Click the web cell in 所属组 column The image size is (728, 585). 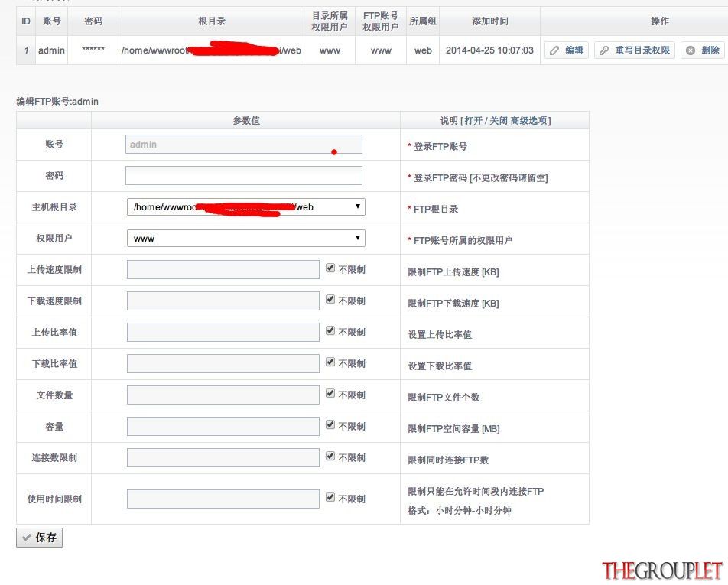click(423, 50)
